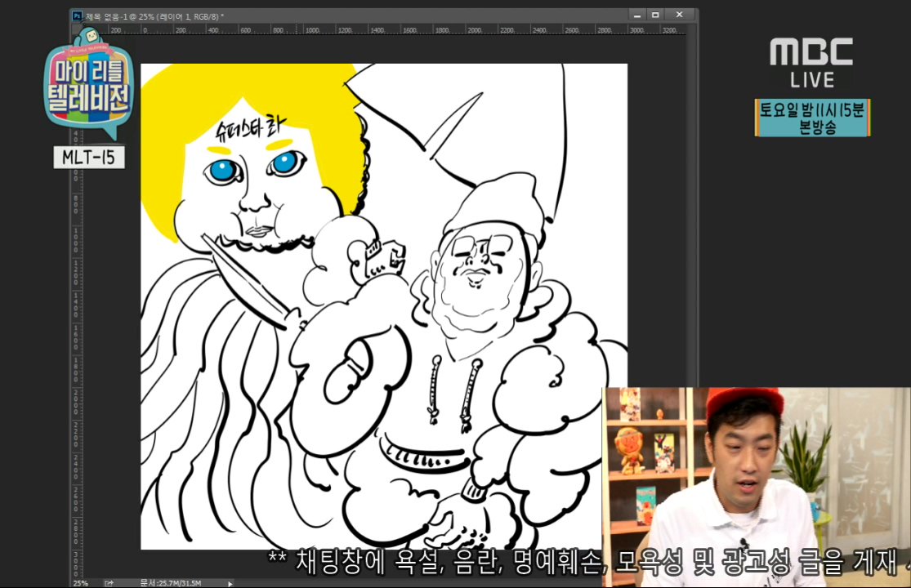Click the scrolling chat rules caption text

tap(588, 563)
